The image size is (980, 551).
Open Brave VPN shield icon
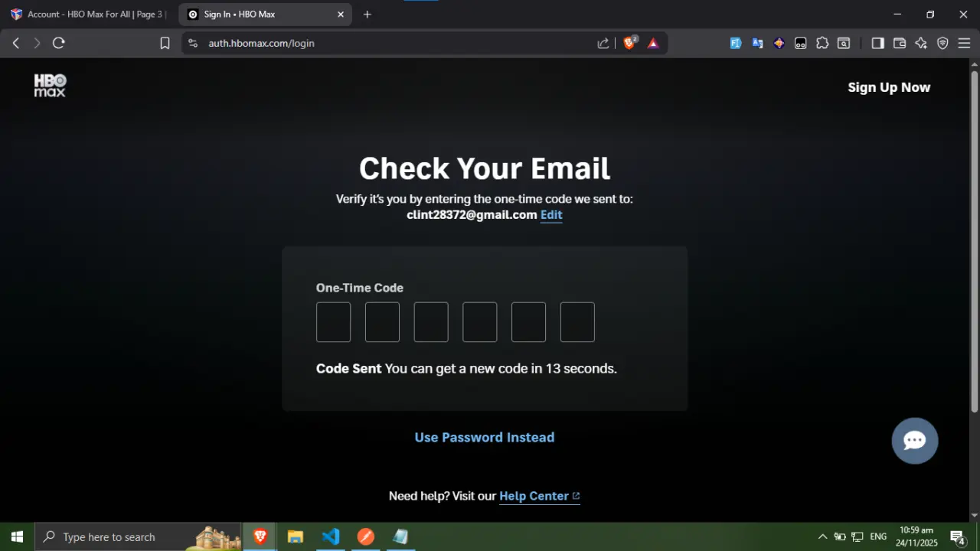(942, 43)
